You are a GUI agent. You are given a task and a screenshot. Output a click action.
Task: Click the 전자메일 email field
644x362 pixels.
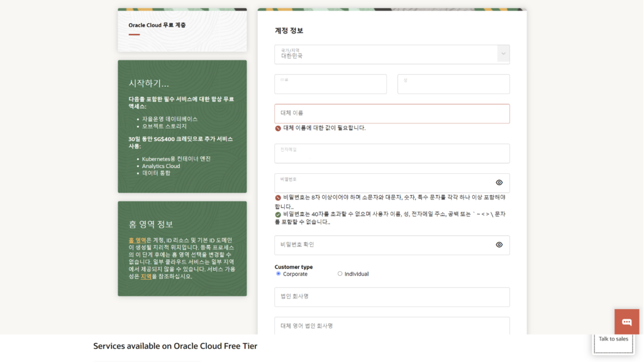[392, 154]
